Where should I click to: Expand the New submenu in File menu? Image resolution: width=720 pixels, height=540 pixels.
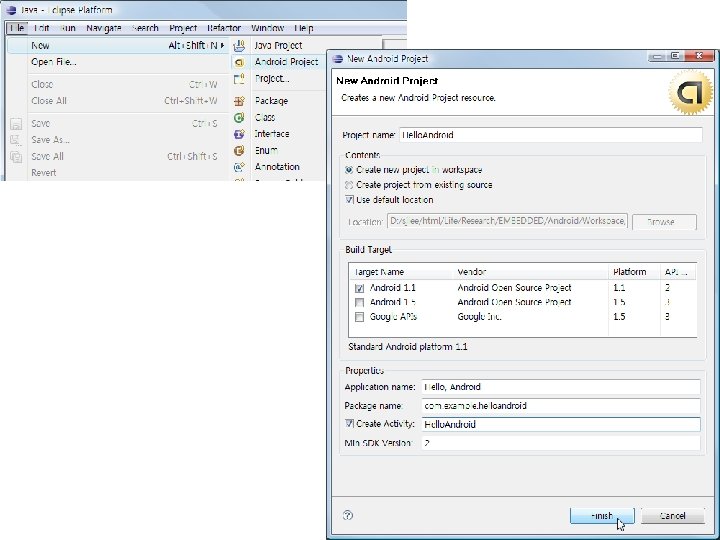click(x=118, y=45)
